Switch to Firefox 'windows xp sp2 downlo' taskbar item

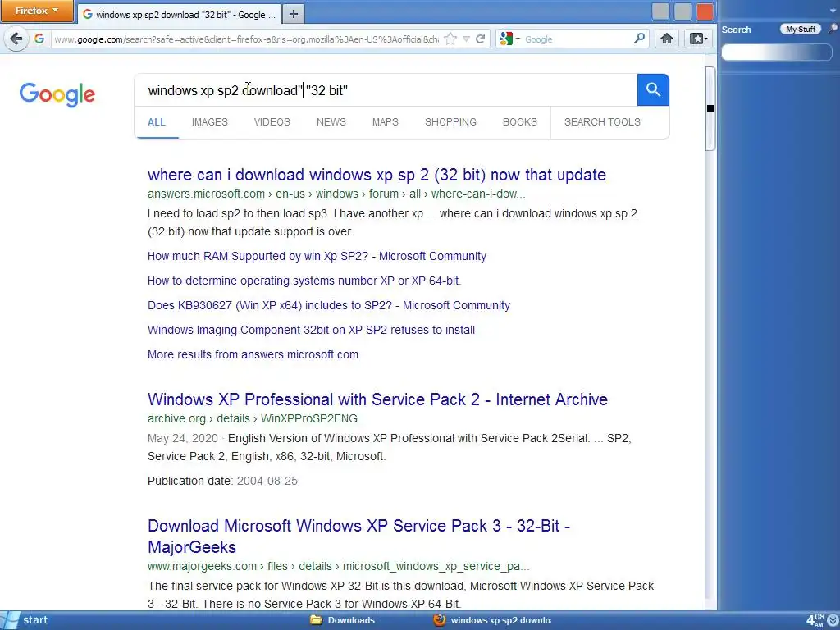tap(493, 620)
